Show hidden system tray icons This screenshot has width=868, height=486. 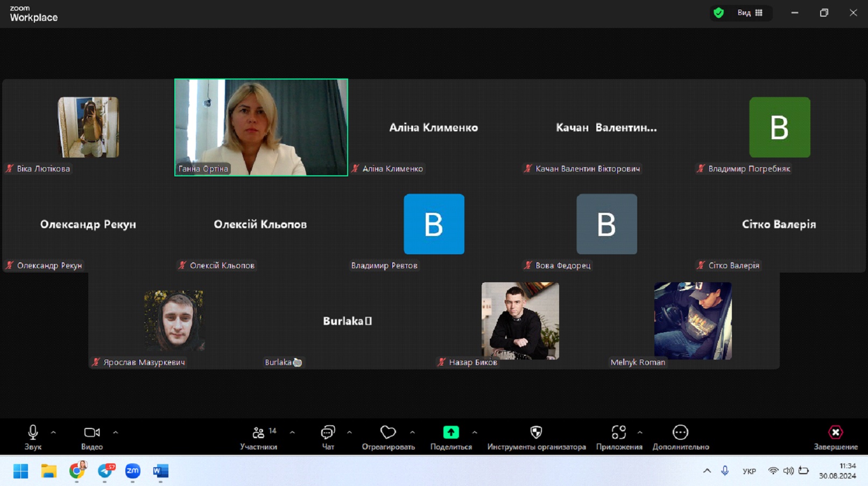(707, 471)
